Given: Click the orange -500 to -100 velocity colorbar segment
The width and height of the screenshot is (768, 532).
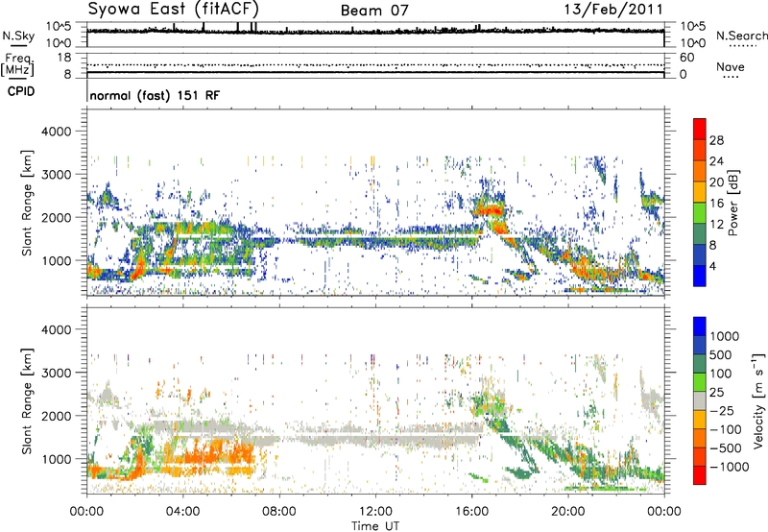Looking at the screenshot, I should point(700,439).
